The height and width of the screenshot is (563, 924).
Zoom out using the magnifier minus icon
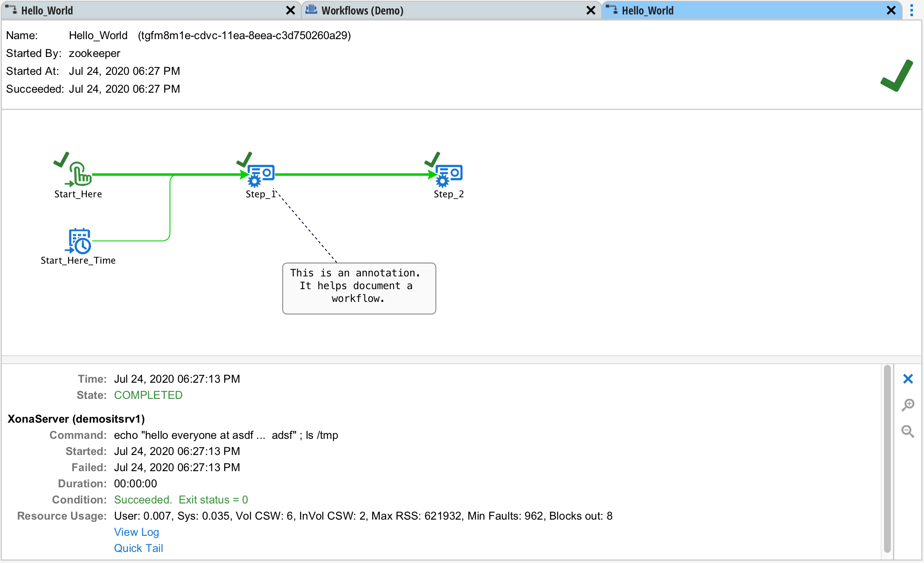tap(908, 432)
